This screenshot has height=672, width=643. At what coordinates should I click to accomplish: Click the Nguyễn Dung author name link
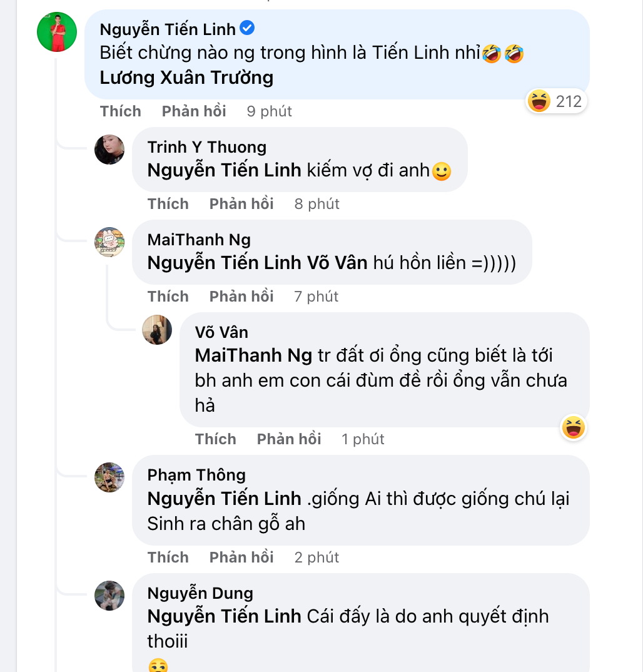pos(200,593)
